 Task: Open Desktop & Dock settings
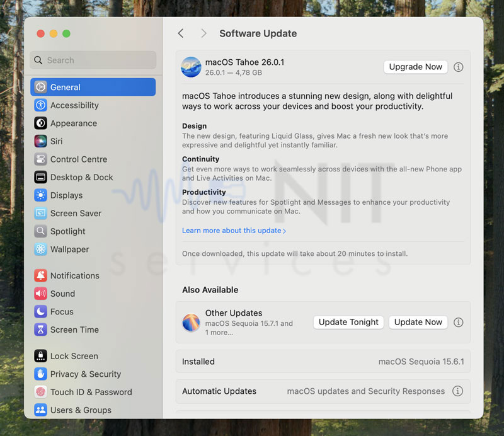coord(81,177)
